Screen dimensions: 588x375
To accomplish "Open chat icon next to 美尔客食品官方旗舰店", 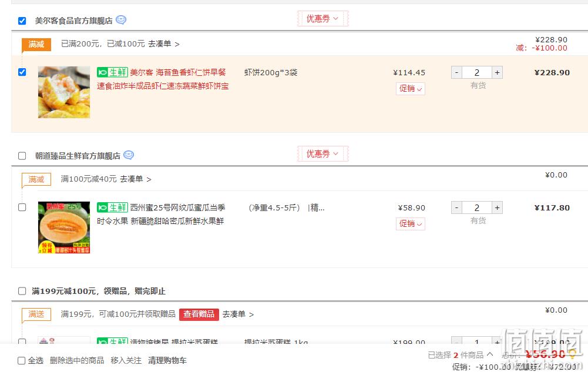I will click(121, 20).
